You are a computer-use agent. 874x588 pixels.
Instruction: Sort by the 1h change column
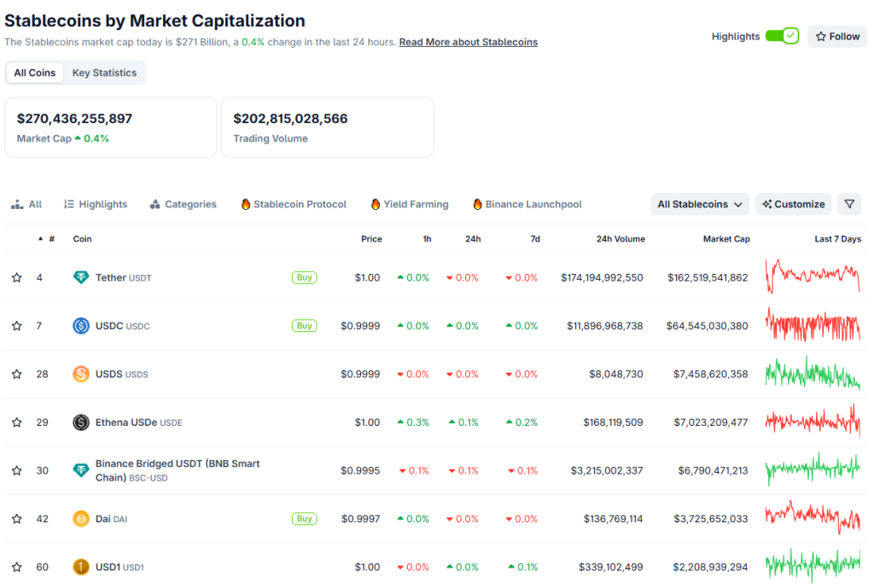coord(427,239)
